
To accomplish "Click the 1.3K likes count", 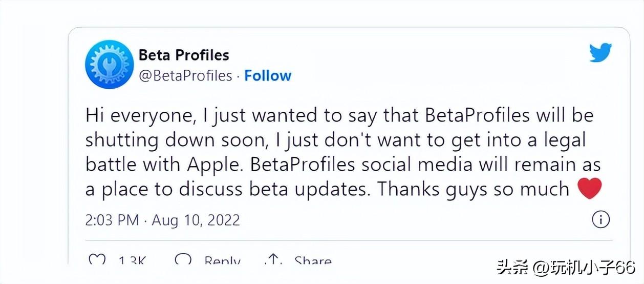I will 133,261.
